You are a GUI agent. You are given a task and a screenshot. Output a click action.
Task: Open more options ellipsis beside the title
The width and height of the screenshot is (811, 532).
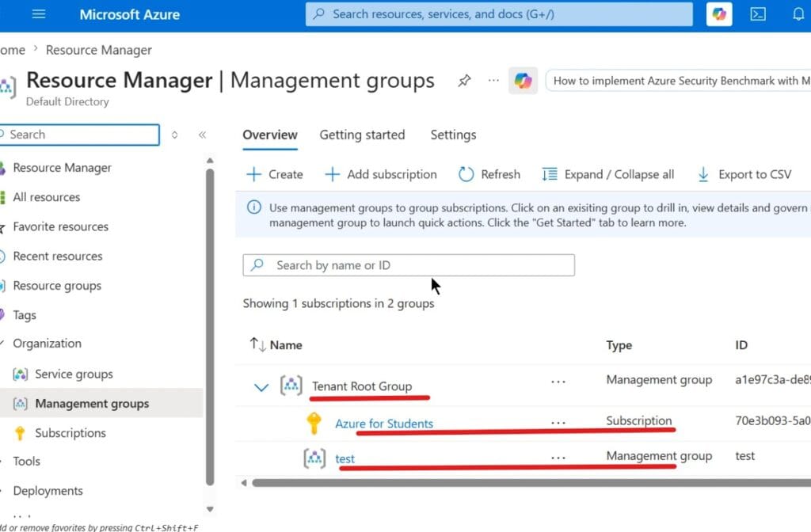tap(493, 80)
